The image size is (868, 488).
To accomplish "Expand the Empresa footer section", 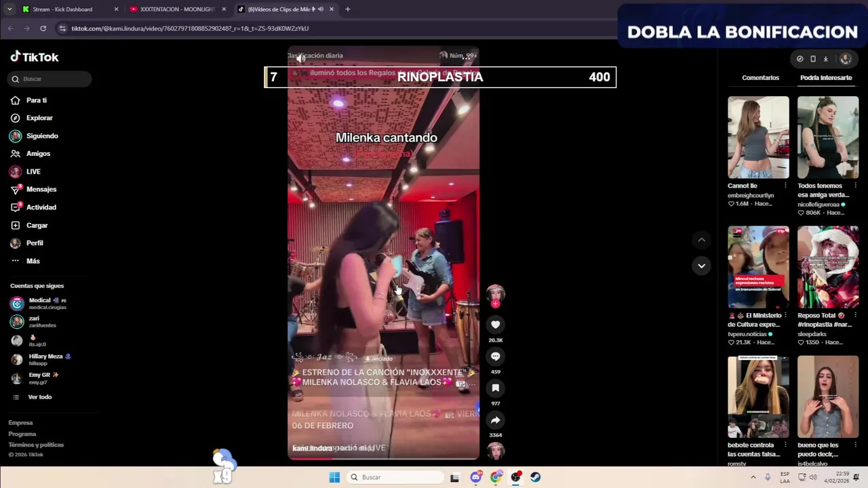I will (20, 423).
